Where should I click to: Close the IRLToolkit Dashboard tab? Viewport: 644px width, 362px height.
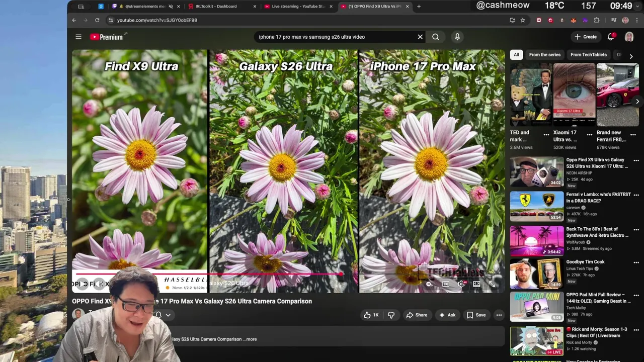[x=255, y=7]
